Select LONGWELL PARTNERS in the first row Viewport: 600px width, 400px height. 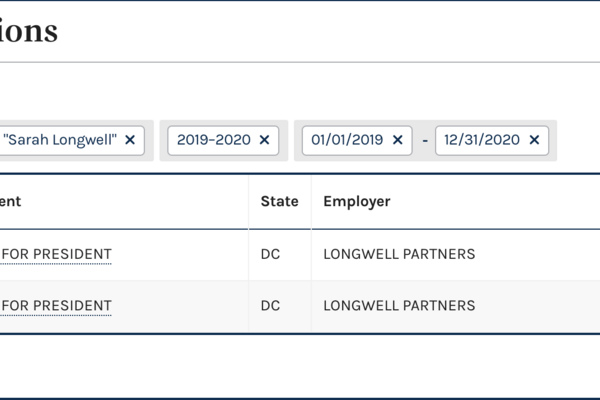[399, 254]
